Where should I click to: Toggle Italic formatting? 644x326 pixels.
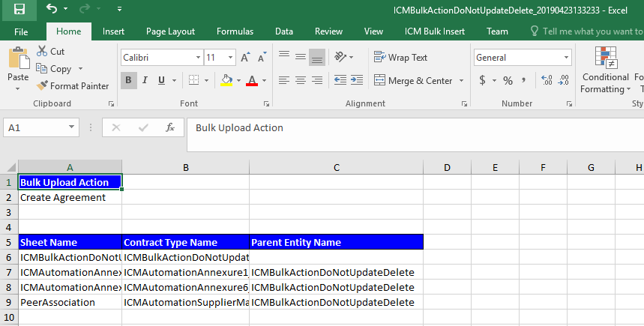(x=147, y=80)
